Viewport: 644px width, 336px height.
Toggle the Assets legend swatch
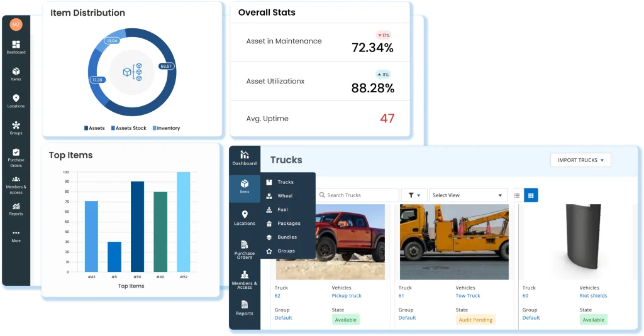(86, 128)
